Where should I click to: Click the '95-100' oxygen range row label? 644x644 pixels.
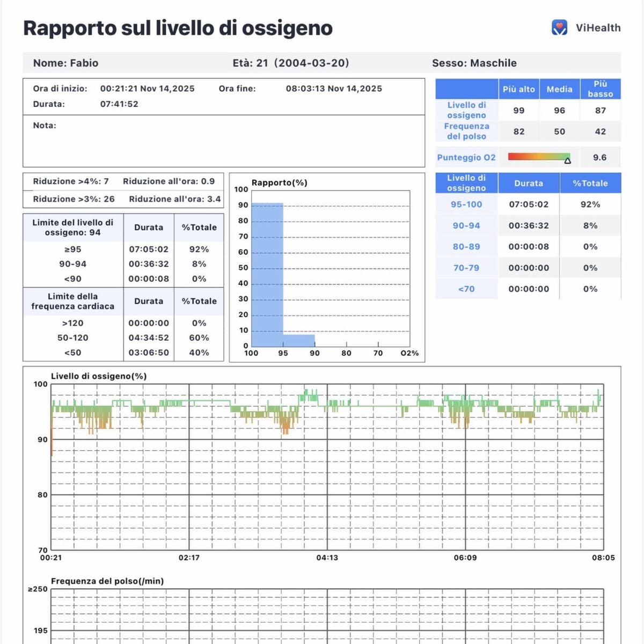[466, 204]
